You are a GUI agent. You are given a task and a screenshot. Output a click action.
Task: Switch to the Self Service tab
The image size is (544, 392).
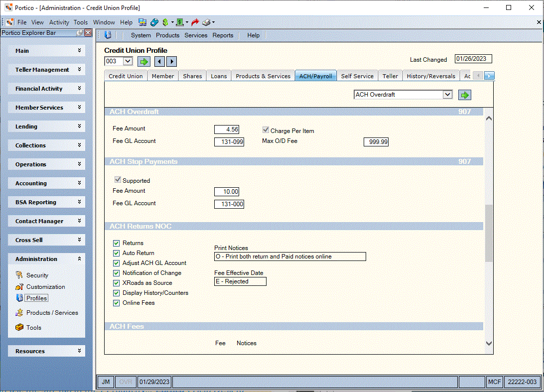(x=357, y=76)
